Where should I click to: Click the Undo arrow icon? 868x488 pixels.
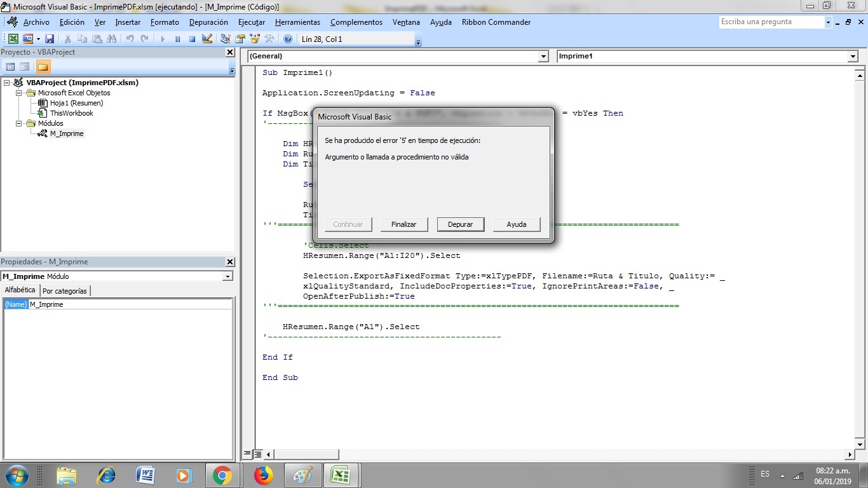point(130,39)
